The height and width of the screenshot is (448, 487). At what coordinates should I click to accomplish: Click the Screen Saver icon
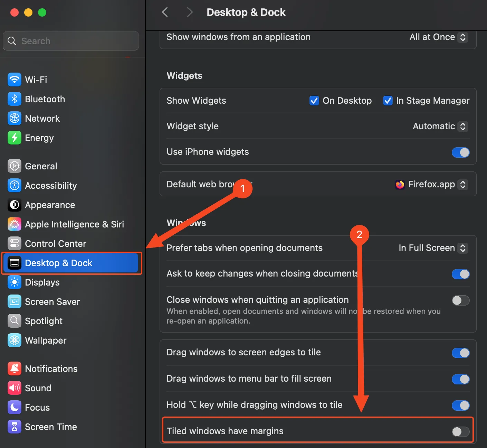[15, 302]
